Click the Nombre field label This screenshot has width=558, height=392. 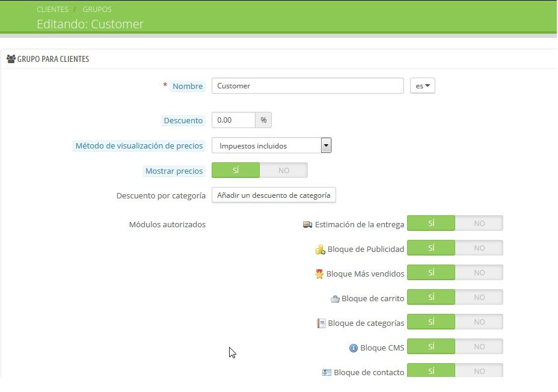pos(188,86)
